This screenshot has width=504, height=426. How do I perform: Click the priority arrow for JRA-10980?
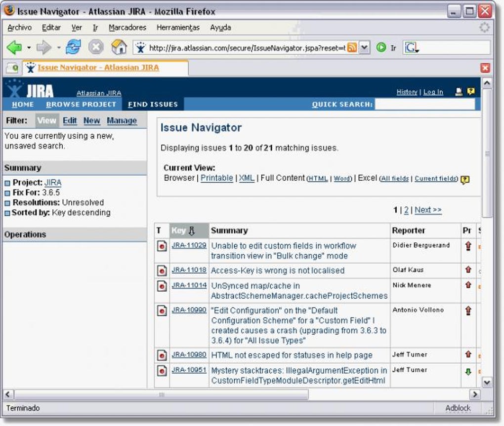pos(468,354)
